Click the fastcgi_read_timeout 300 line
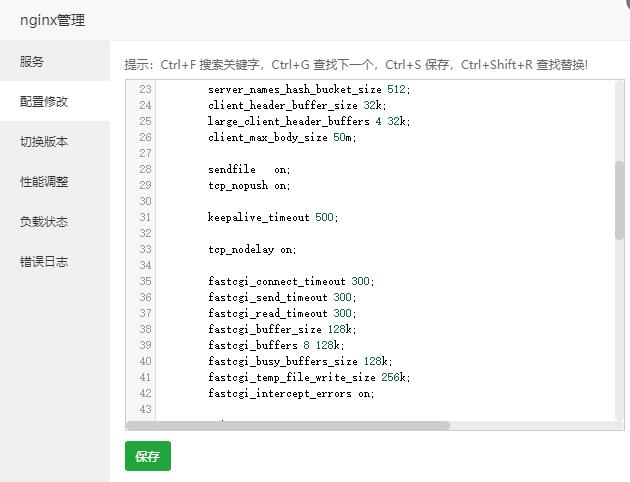This screenshot has width=630, height=482. tap(282, 313)
